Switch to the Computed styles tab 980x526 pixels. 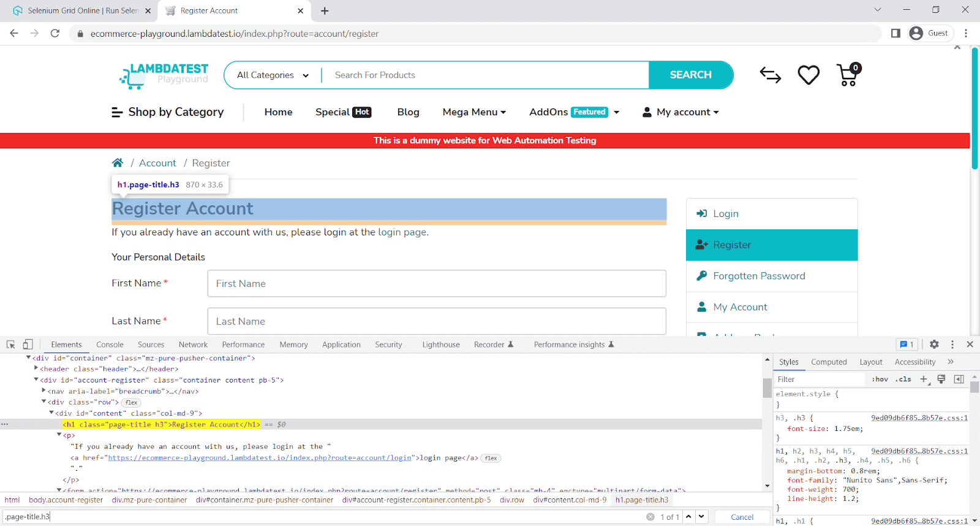point(829,362)
